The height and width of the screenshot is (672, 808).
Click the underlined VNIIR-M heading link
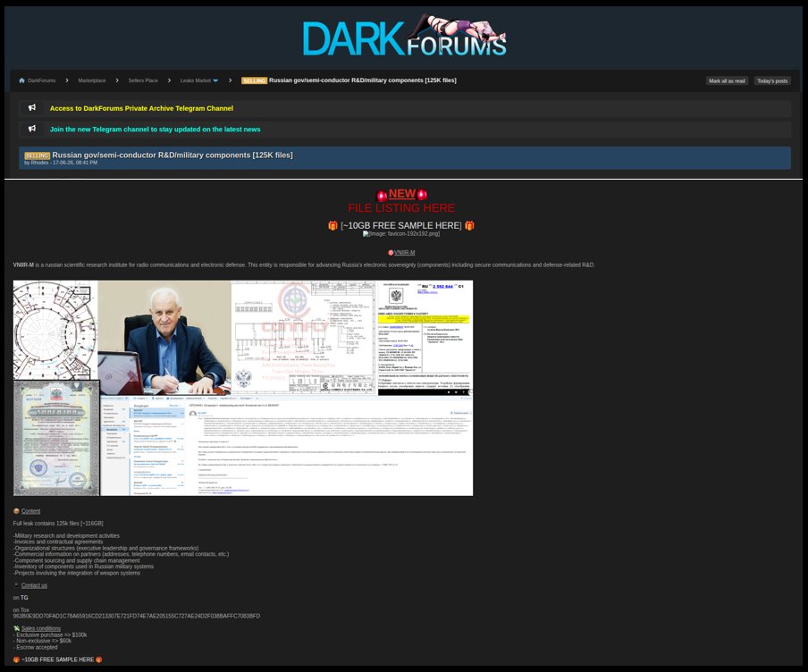[x=405, y=253]
